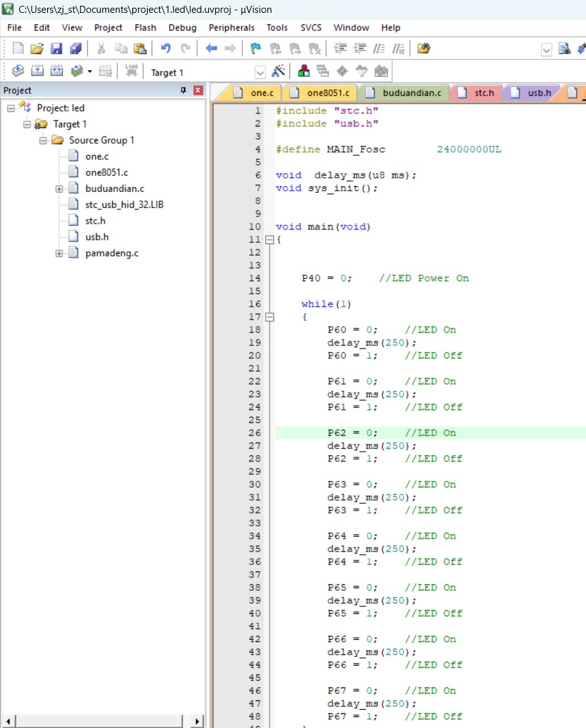Collapse the while loop fold marker at line 17

[x=269, y=317]
